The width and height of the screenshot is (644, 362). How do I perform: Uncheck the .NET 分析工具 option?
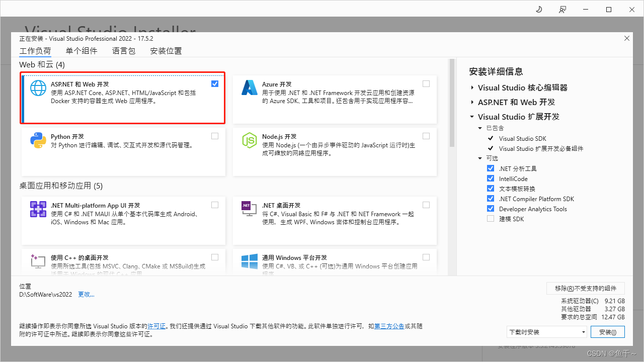click(491, 168)
